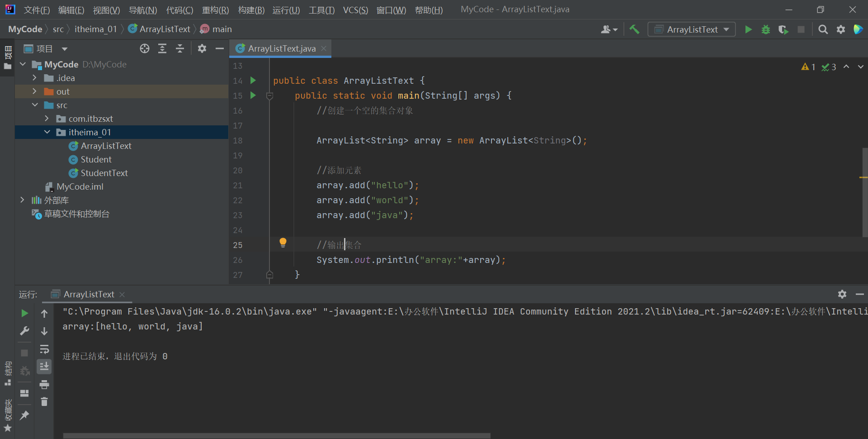The height and width of the screenshot is (439, 868).
Task: Expand the out folder
Action: (x=35, y=91)
